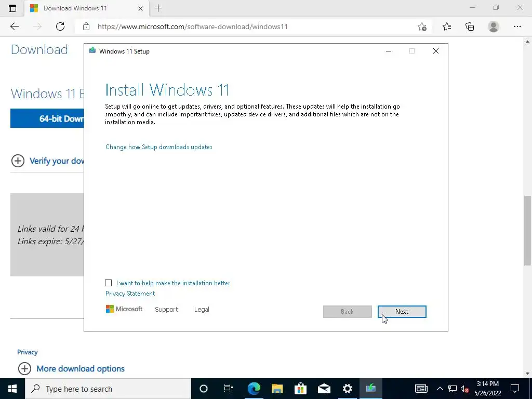Viewport: 532px width, 399px height.
Task: Click the scroll down arrow in Edge
Action: click(x=528, y=374)
